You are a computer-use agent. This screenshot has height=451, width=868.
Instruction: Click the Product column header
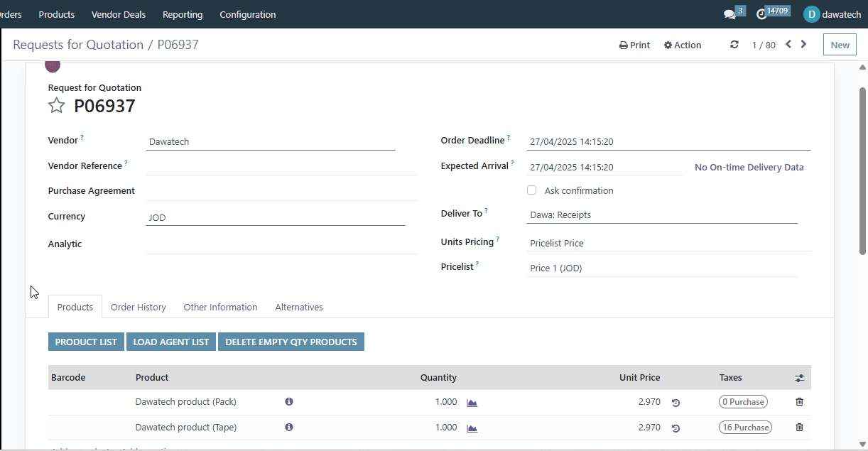tap(152, 378)
